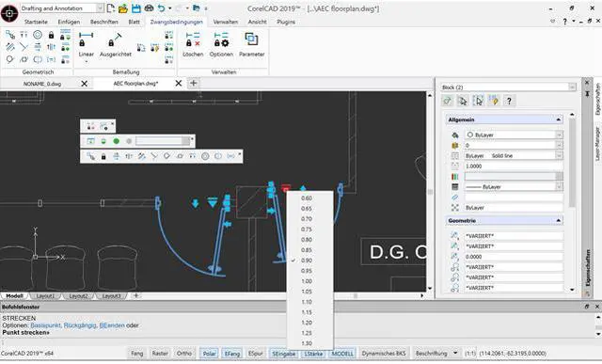Toggle Raster grid in status bar

tap(160, 353)
